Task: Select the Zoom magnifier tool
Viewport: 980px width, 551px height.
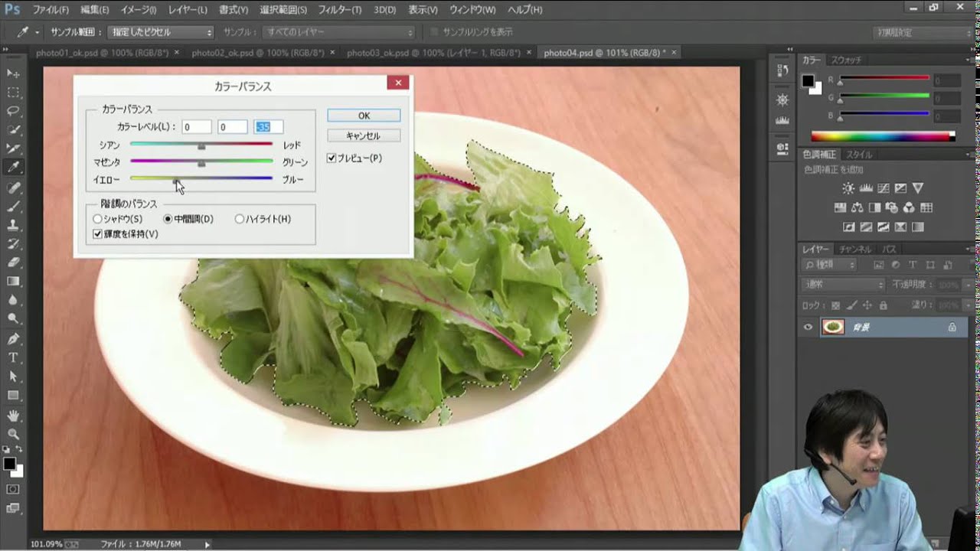Action: click(x=13, y=434)
